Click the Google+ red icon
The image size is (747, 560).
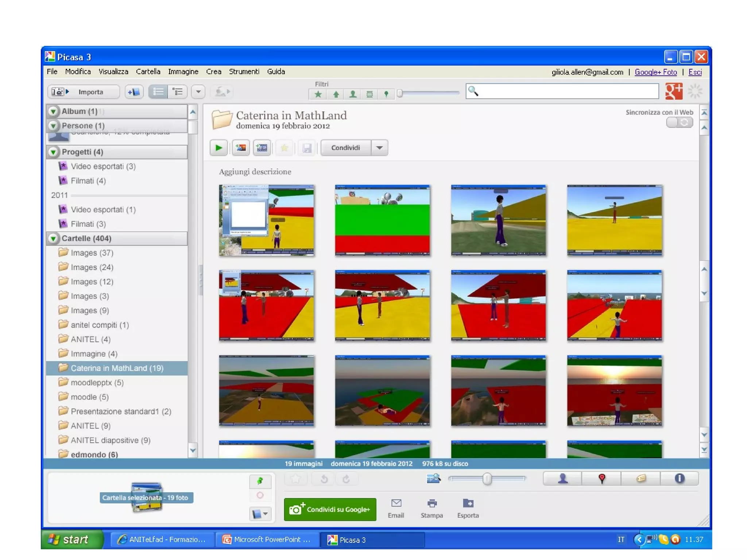tap(673, 91)
